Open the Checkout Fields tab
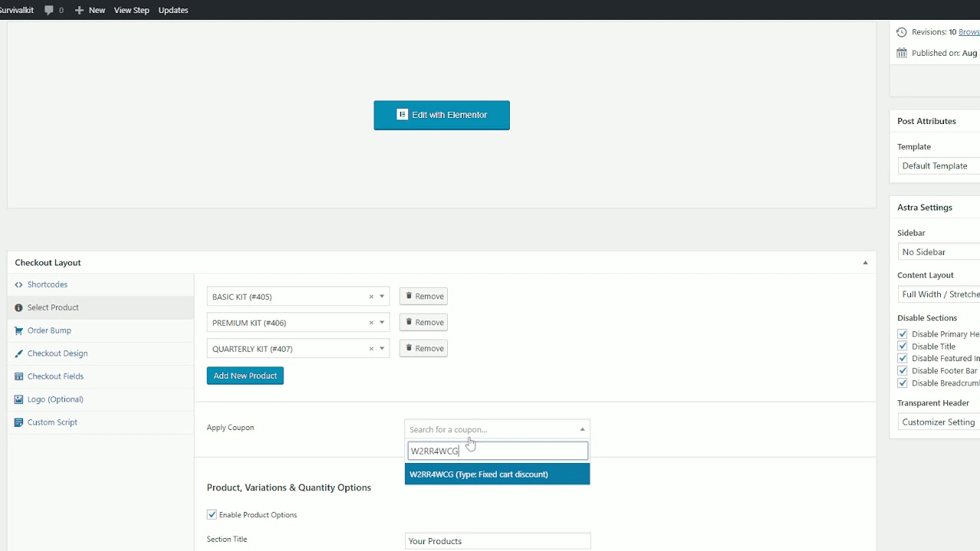Screen dimensions: 980x551 click(x=100, y=377)
